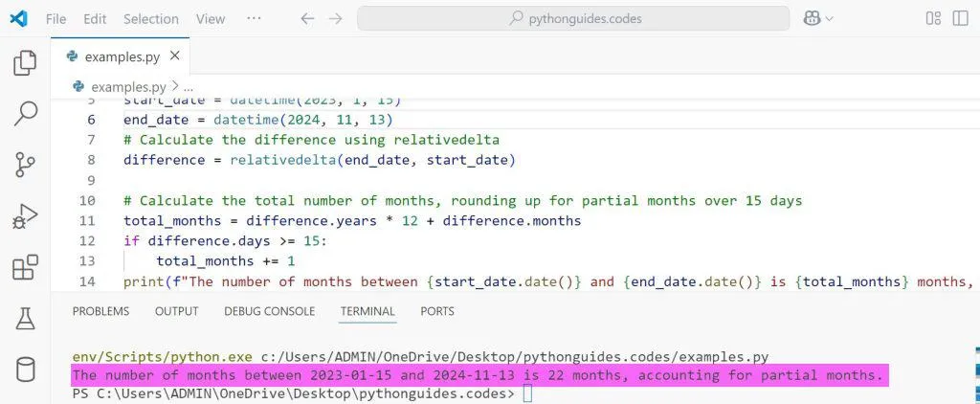Expand the title bar overflow menu (···)

click(254, 18)
